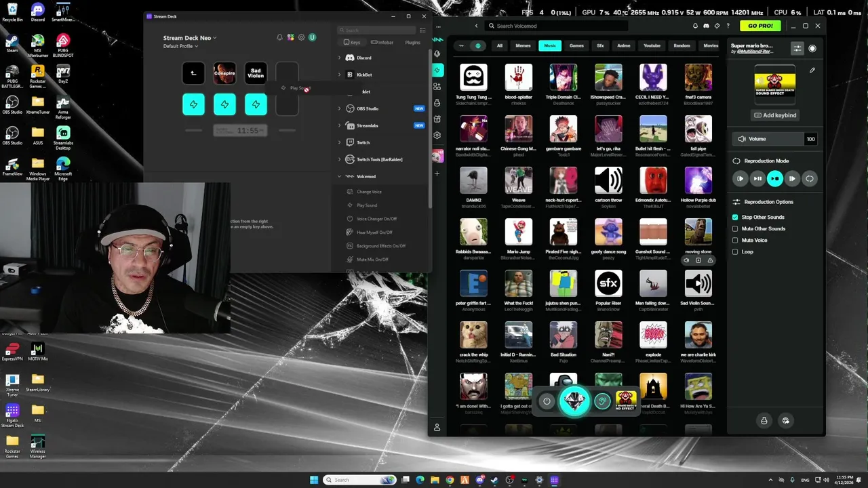The image size is (868, 488).
Task: Open Stream Deck preferences gear
Action: pyautogui.click(x=301, y=37)
